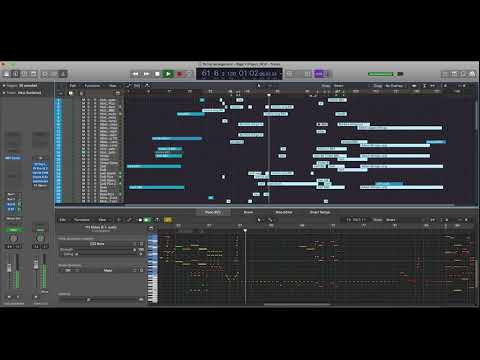Click the right channel strip pan knob

pyautogui.click(x=40, y=238)
